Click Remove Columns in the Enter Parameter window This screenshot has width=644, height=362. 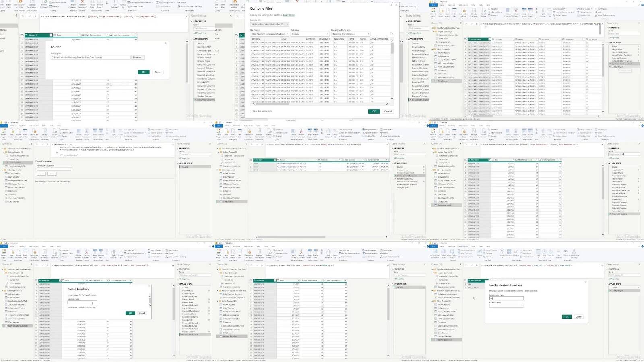86,133
